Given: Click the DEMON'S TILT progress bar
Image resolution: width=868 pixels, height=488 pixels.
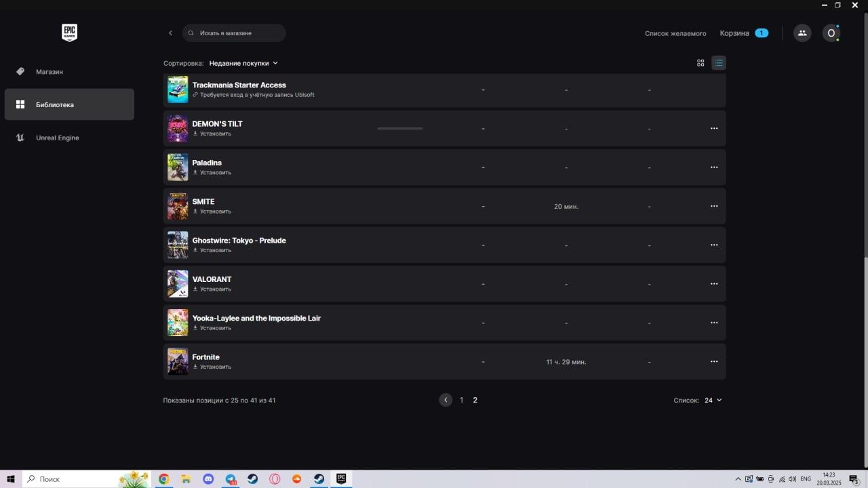Looking at the screenshot, I should tap(400, 128).
